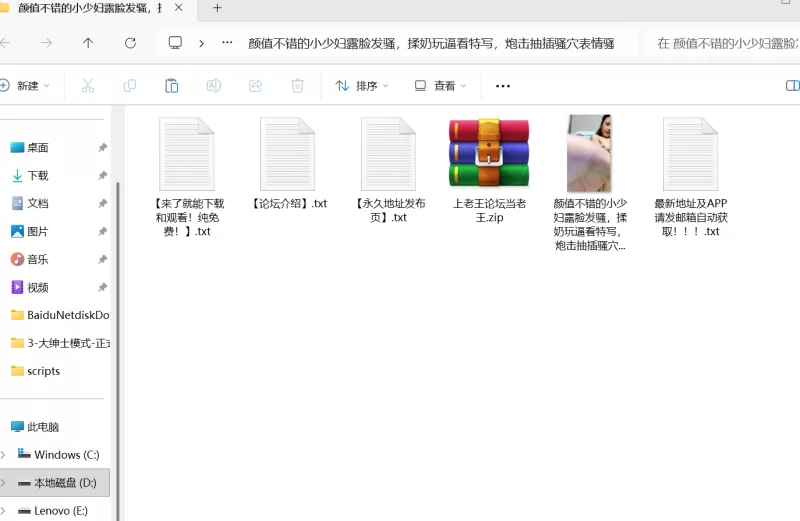800x521 pixels.
Task: Click the Paste clipboard icon
Action: (x=171, y=86)
